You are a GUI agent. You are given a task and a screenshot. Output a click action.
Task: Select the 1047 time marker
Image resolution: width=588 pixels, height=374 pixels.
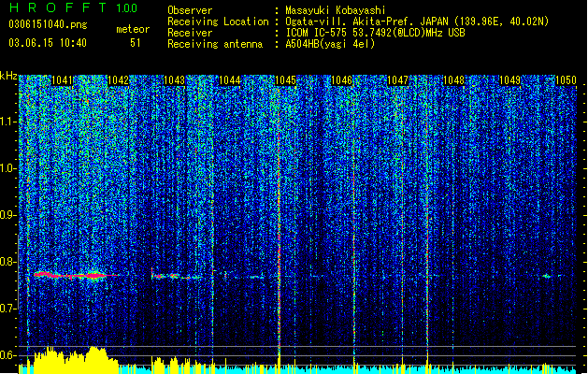click(397, 80)
